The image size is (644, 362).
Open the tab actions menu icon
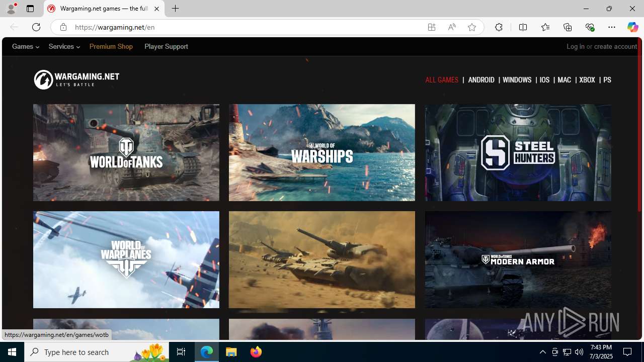point(30,9)
